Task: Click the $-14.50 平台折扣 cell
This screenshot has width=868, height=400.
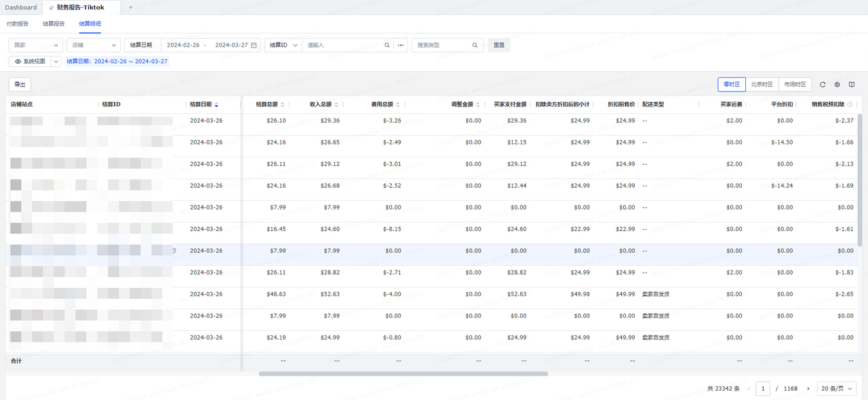Action: pos(782,142)
